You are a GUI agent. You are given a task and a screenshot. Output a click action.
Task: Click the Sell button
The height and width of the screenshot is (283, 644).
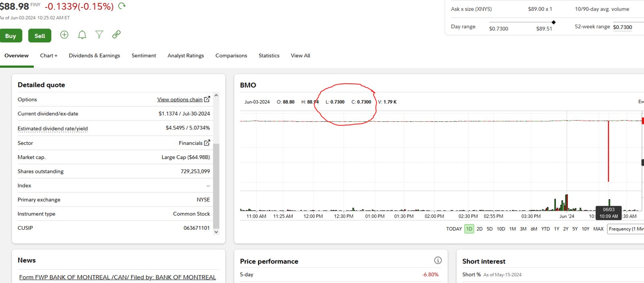click(x=40, y=36)
